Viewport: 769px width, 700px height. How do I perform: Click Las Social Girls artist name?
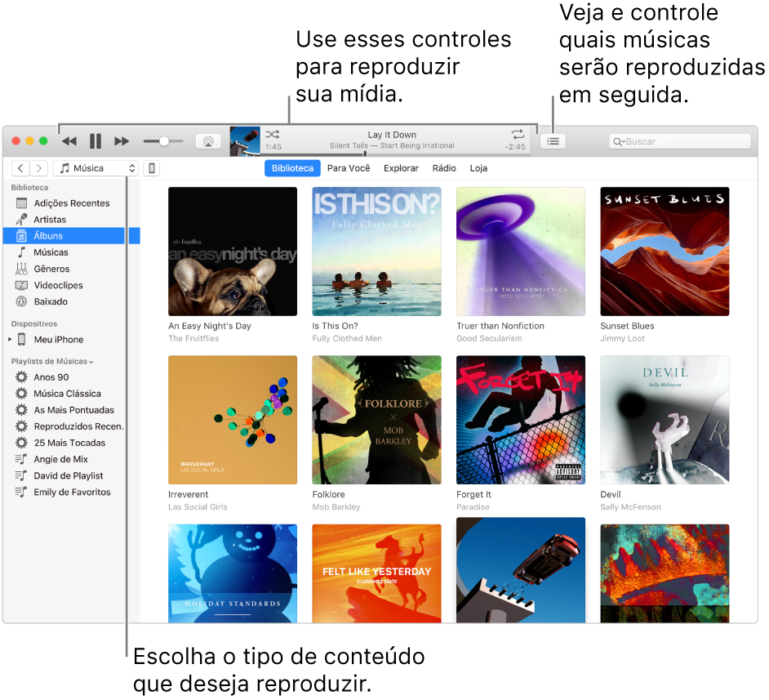(198, 507)
